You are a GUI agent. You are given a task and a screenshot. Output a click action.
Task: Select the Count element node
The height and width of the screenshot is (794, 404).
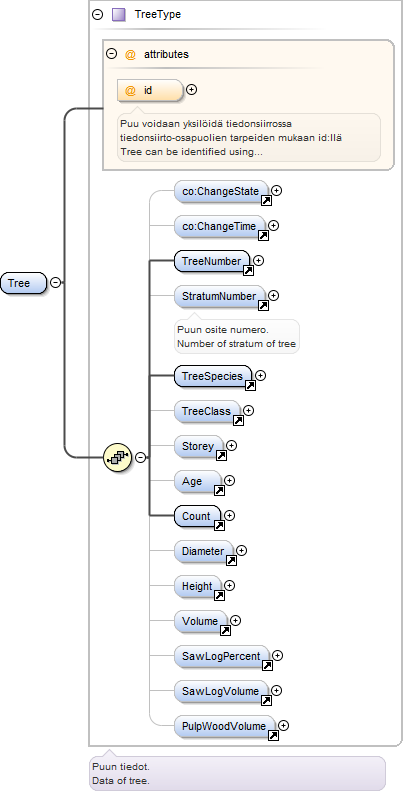pos(198,517)
